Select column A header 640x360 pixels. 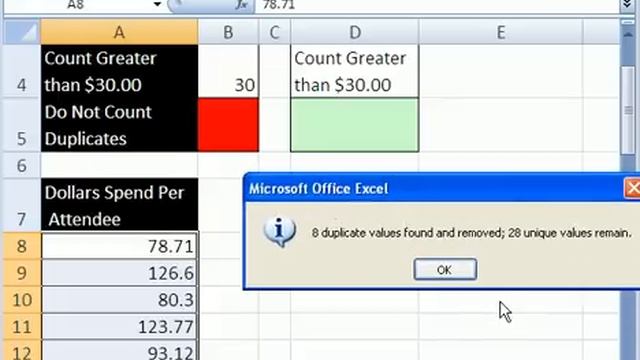click(x=119, y=32)
